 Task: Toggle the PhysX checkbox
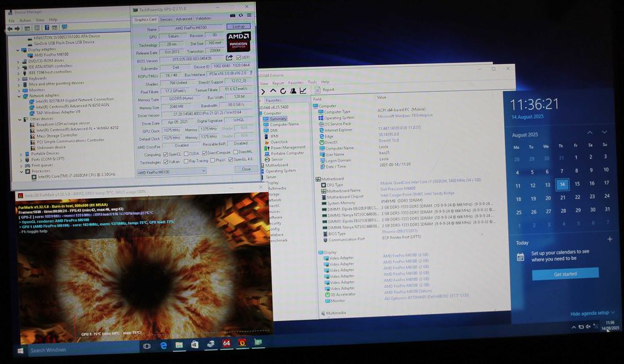point(212,161)
